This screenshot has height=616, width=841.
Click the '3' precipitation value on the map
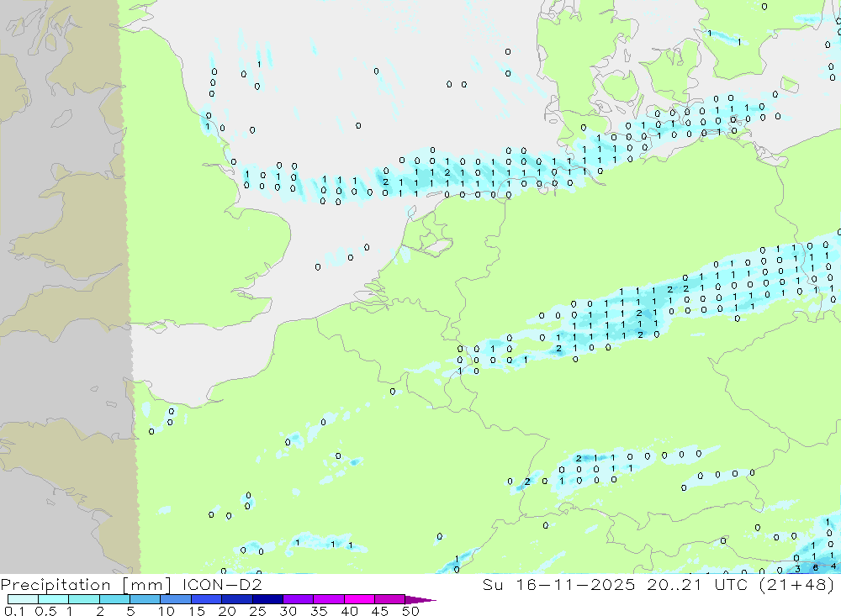click(797, 569)
